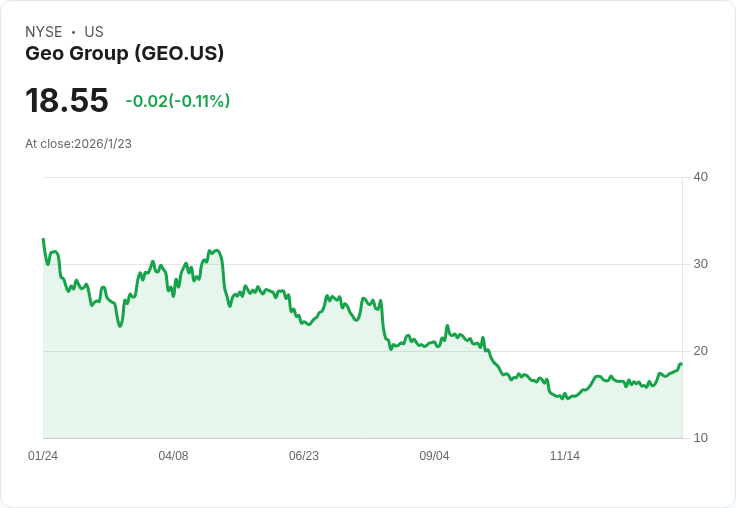Click the leftmost start of price line
The image size is (736, 508).
pos(43,239)
